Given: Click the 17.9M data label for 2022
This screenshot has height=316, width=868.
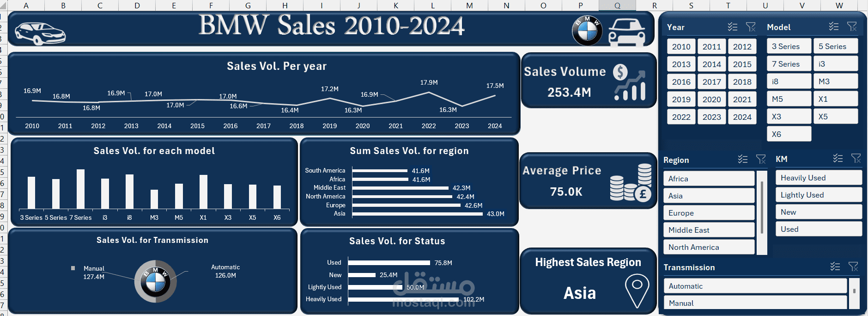Looking at the screenshot, I should coord(429,82).
